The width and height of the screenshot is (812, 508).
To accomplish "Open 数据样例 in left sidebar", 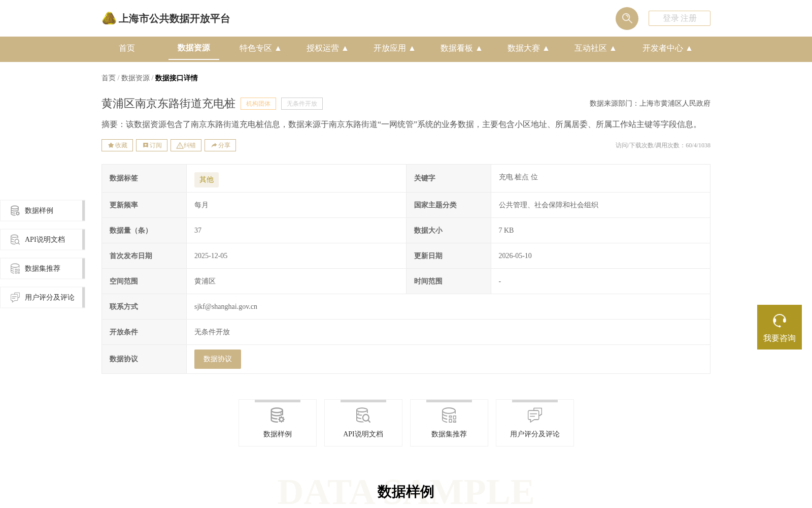I will [x=43, y=211].
